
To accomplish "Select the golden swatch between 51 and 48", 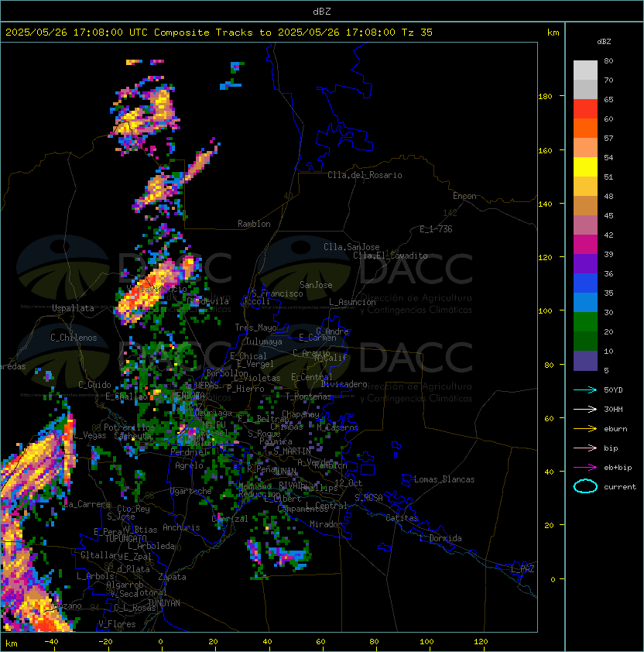I will coord(585,187).
